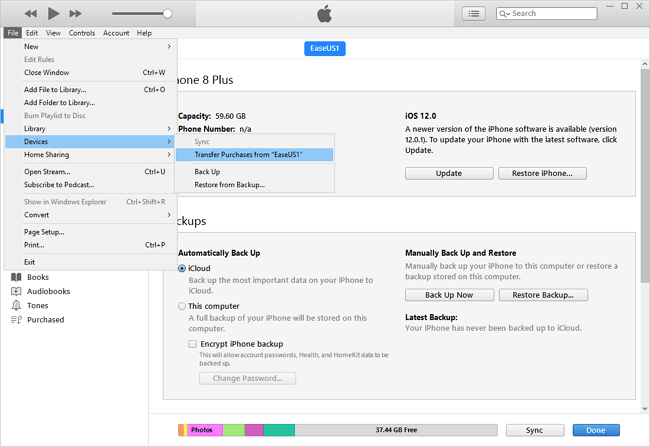Viewport: 650px width, 447px height.
Task: Click the search magnifier icon
Action: coord(503,14)
